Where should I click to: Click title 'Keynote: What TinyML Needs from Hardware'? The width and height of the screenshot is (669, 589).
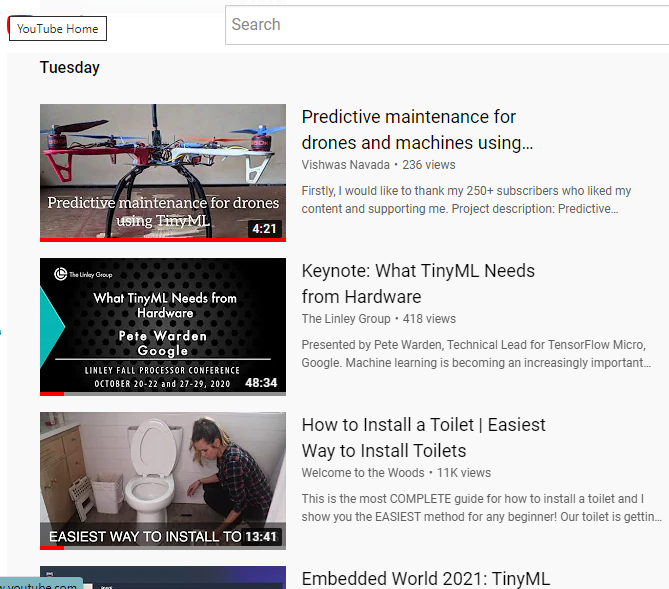(418, 284)
